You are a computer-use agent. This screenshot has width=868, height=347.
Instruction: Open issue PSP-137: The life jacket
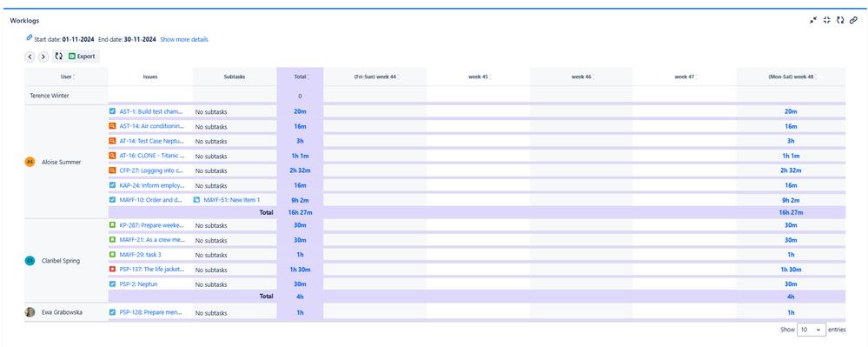(x=152, y=270)
